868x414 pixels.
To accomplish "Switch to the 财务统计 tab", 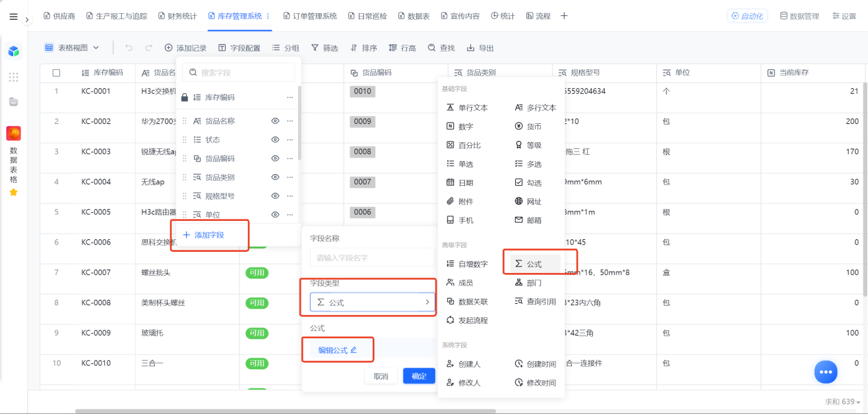I will 177,16.
